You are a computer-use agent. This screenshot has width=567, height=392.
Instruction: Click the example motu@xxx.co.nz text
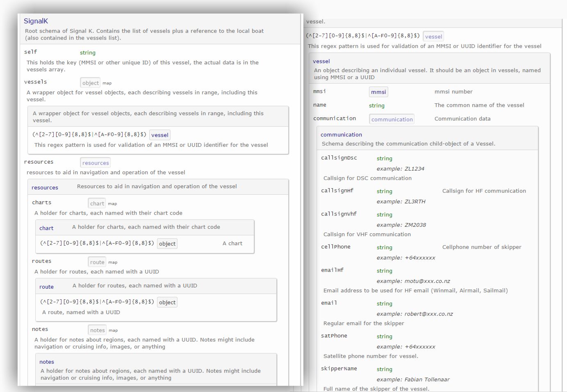[x=413, y=281]
